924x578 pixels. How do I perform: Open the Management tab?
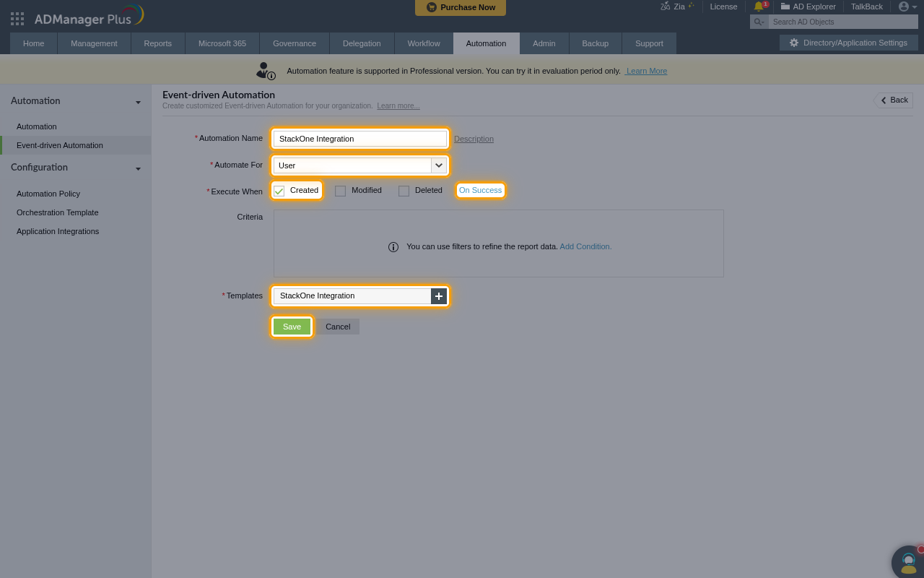94,43
